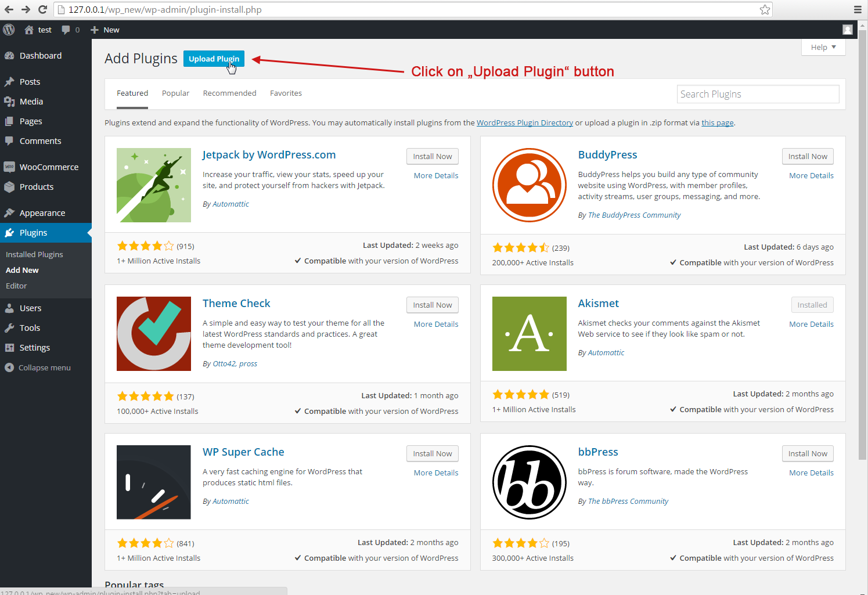Open Comments sidebar icon
Viewport: 868px width, 595px height.
coord(9,141)
